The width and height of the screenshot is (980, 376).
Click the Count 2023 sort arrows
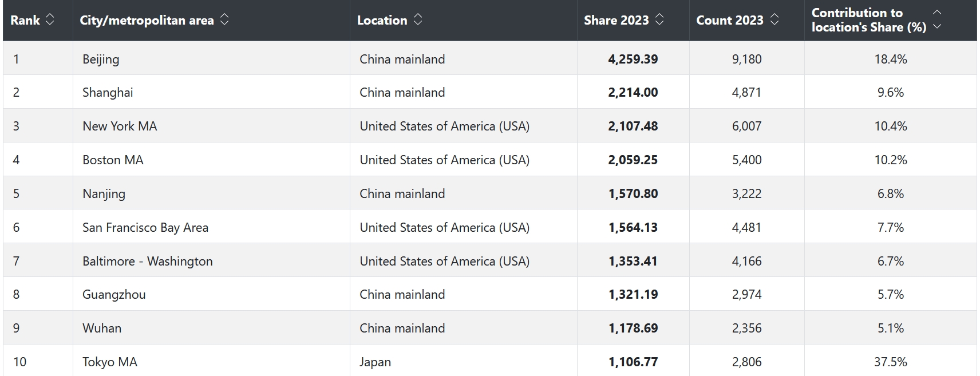point(774,19)
